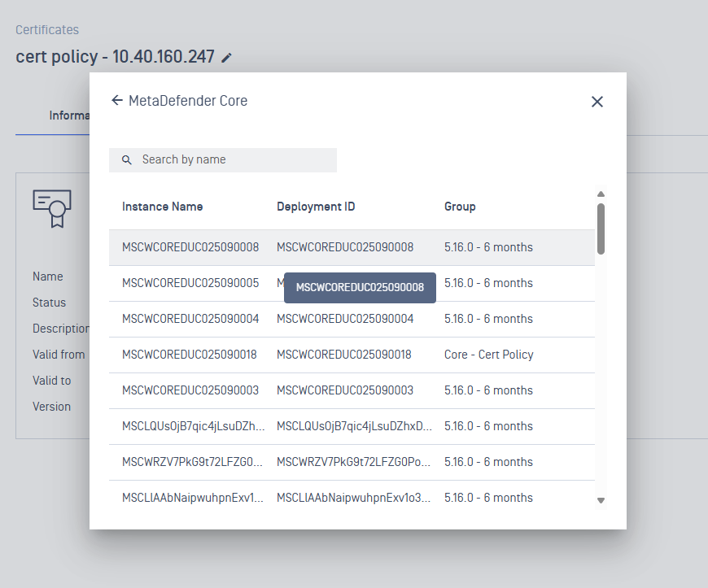Click Deployment ID MSCWRZV7PkG9t72LFZG0Po cell
Screen dimensions: 708x588
(x=353, y=462)
